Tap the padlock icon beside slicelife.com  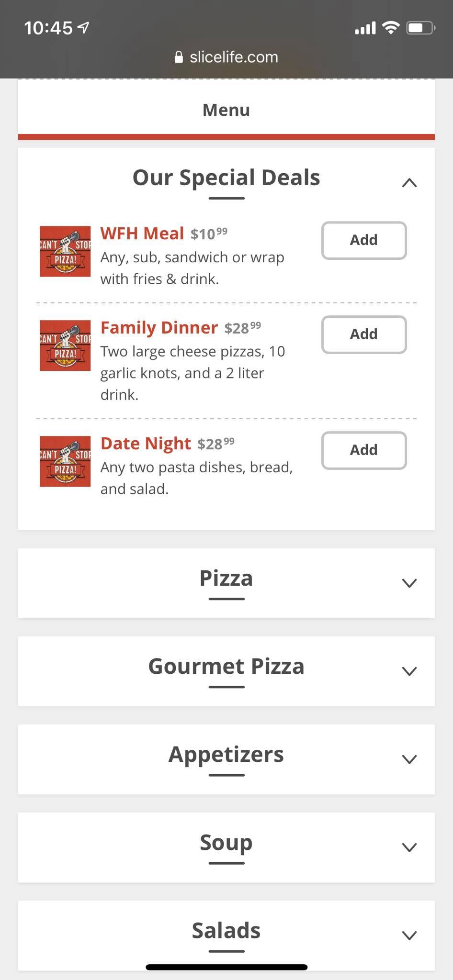179,57
